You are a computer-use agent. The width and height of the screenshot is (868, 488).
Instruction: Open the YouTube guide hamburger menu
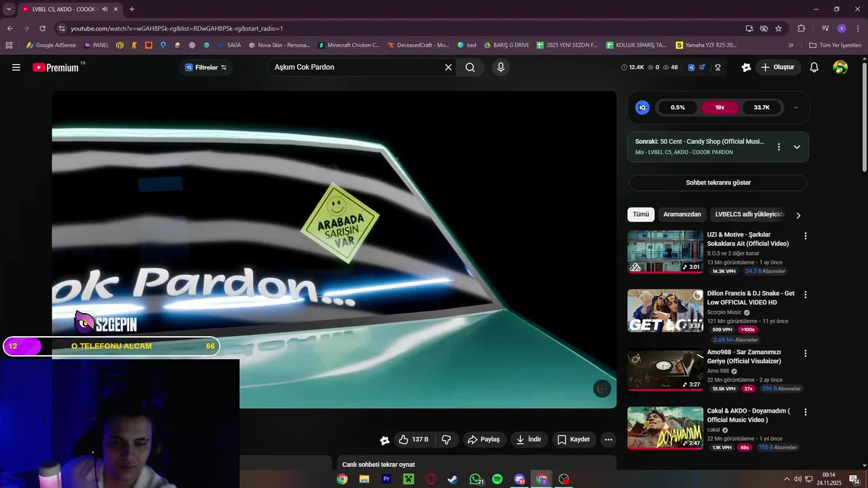click(16, 67)
